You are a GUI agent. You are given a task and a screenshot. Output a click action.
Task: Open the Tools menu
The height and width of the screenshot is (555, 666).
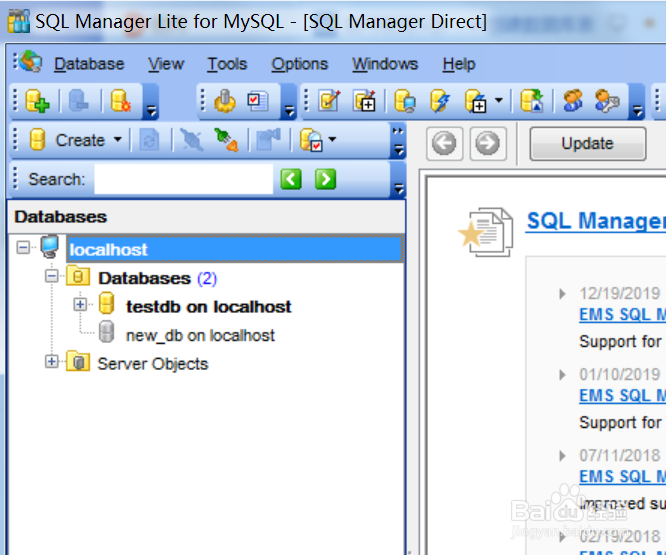tap(227, 64)
